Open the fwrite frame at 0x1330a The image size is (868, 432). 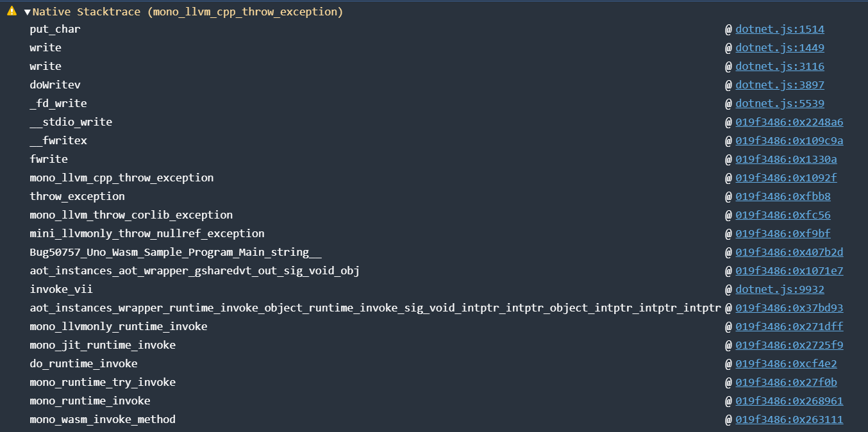coord(786,159)
